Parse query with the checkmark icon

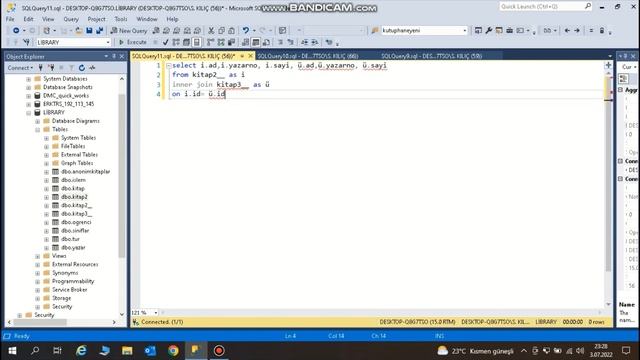click(x=165, y=42)
